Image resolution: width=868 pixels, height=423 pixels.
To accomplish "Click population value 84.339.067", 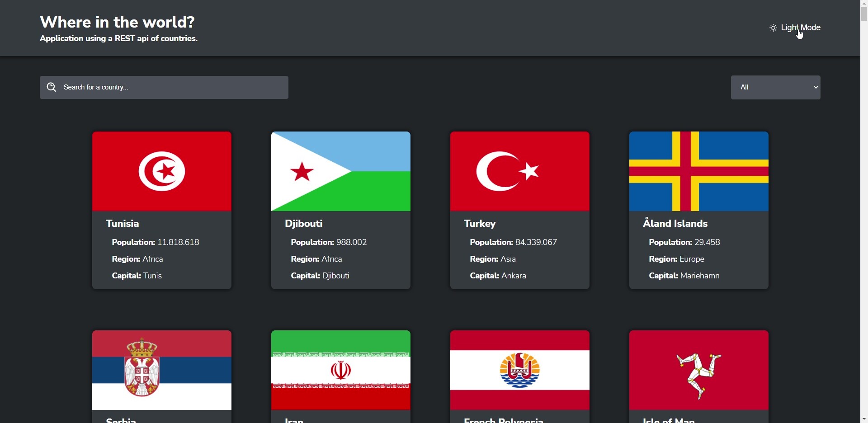I will coord(537,243).
